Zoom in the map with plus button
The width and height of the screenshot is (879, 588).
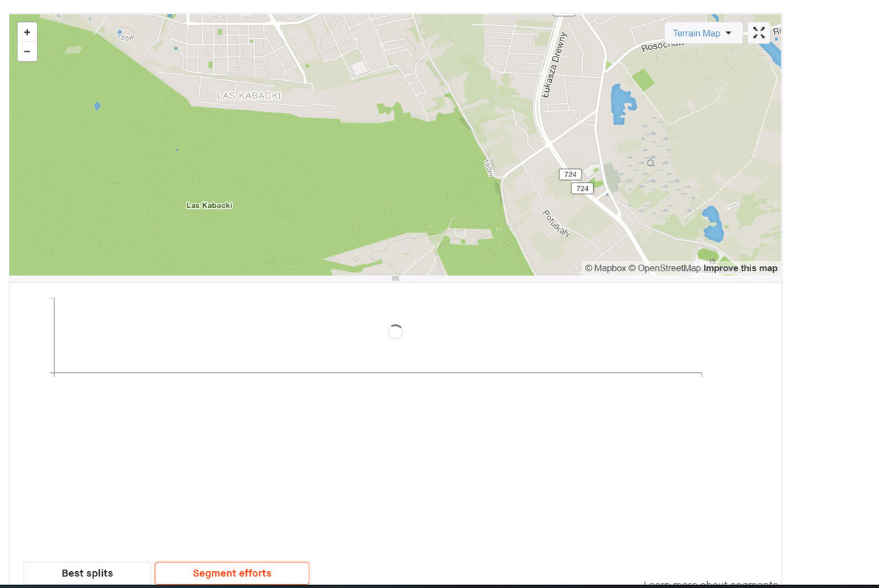tap(27, 32)
